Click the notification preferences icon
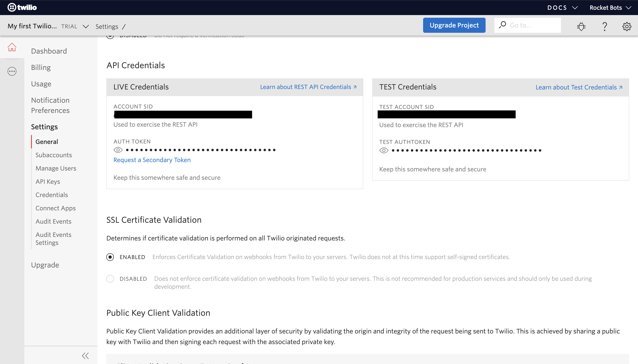638x364 pixels. [50, 105]
